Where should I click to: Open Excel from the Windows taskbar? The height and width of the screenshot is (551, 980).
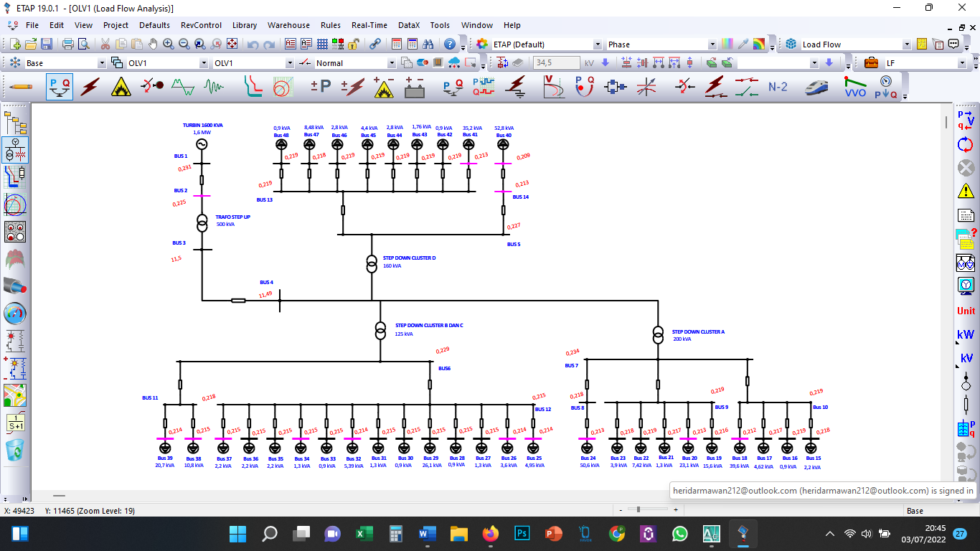tap(363, 534)
